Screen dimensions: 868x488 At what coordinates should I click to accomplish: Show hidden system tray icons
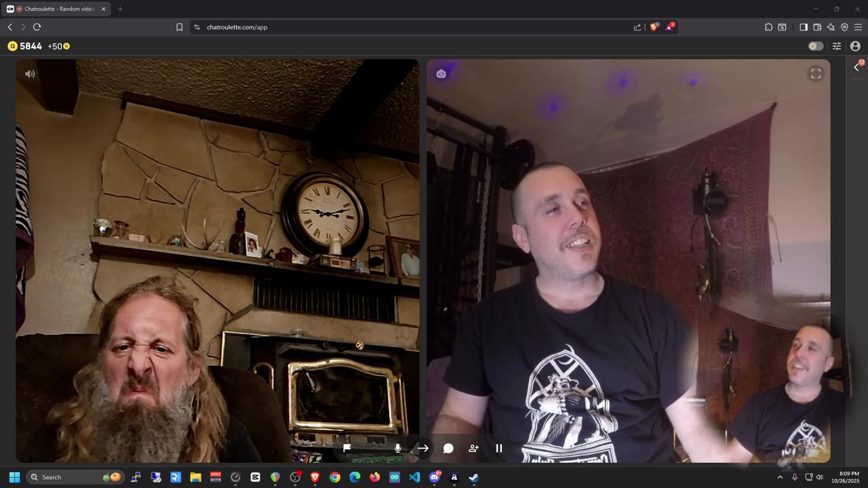(780, 477)
